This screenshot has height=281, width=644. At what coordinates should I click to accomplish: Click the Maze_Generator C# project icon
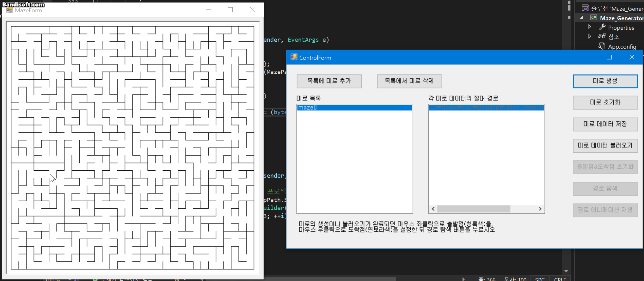tap(594, 18)
